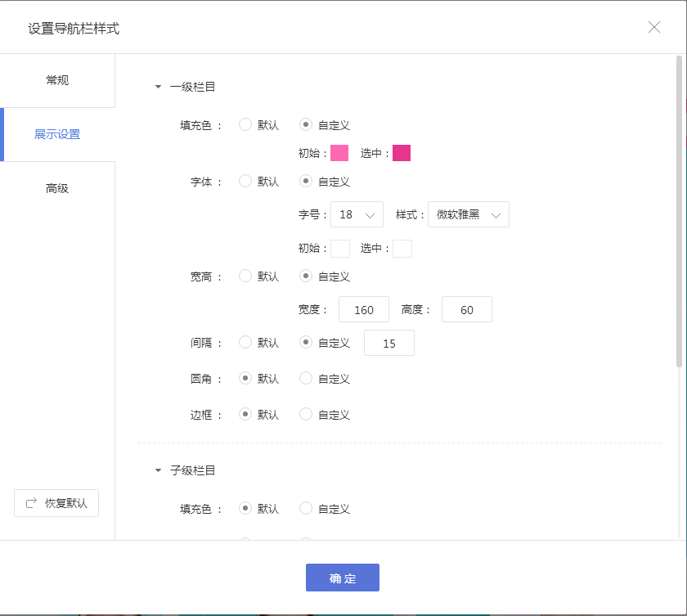
Task: Select 默认 for 宽高
Action: tap(245, 276)
